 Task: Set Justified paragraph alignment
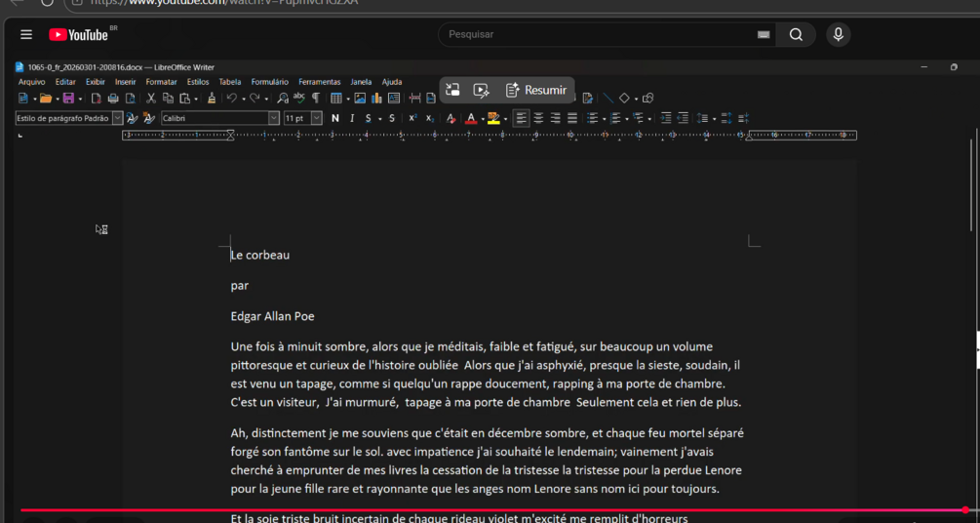(571, 118)
